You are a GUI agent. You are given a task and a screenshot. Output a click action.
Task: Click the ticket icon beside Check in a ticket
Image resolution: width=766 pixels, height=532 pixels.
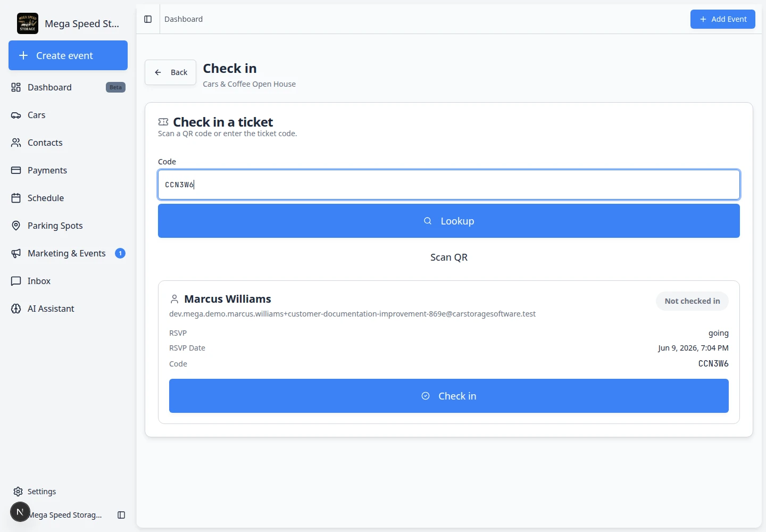[x=163, y=122]
